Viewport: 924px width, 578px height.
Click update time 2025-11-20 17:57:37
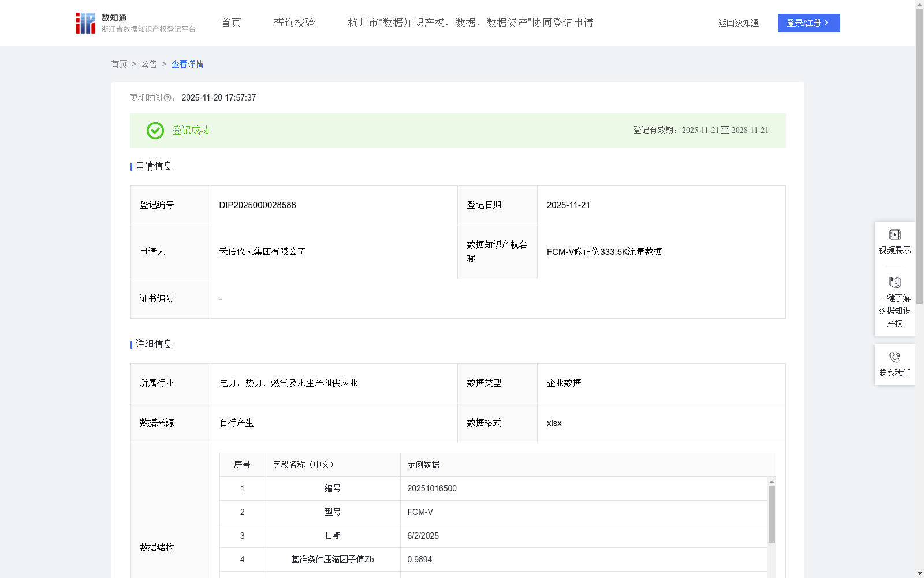[219, 98]
